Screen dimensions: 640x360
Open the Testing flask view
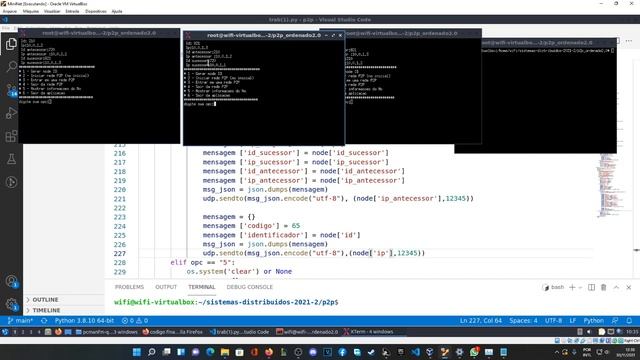point(11,159)
